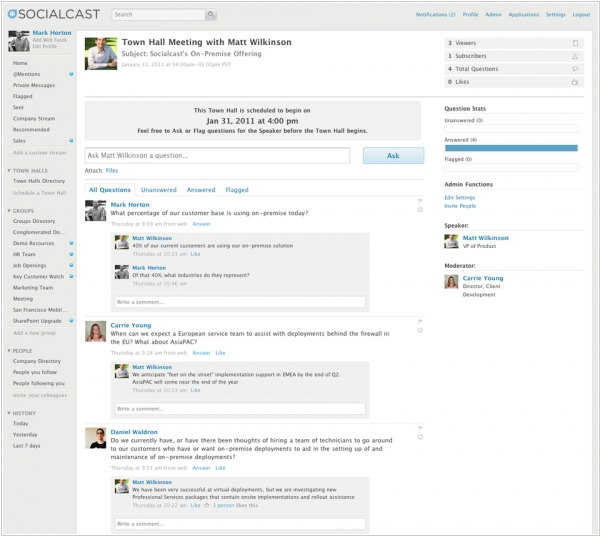Click Schedule a Town Hall

pos(39,193)
